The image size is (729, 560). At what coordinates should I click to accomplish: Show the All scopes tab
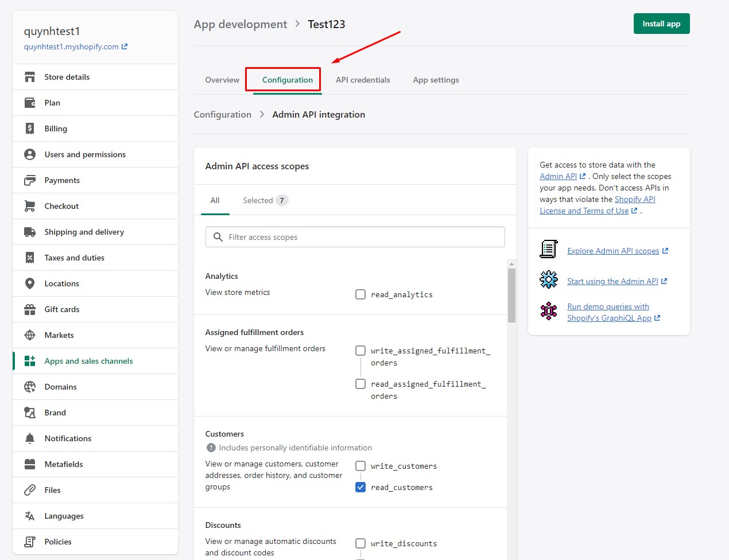(x=215, y=200)
